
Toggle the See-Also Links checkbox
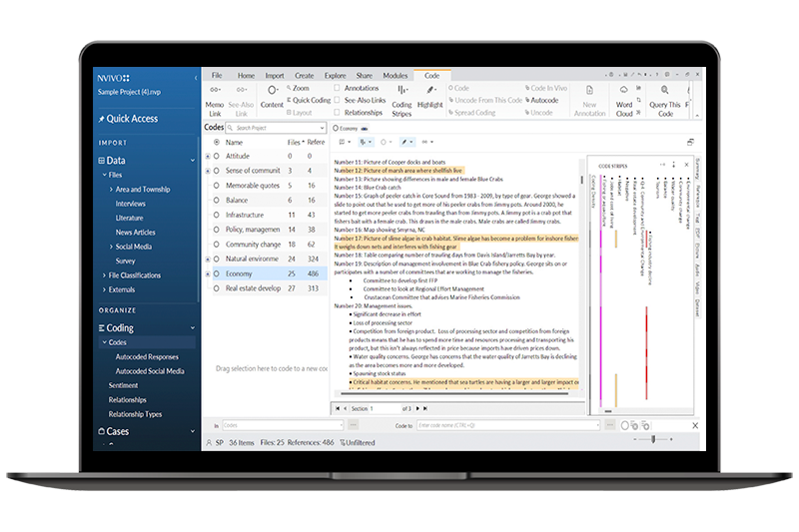coord(337,100)
